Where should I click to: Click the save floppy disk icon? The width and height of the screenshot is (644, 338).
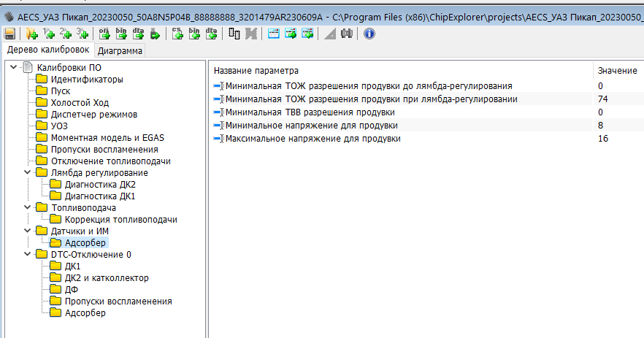(9, 34)
